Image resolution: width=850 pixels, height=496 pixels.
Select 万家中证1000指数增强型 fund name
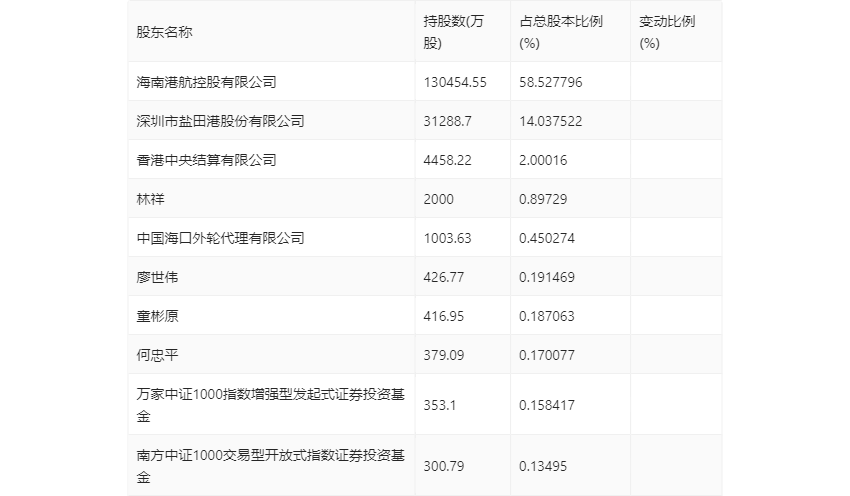(271, 405)
